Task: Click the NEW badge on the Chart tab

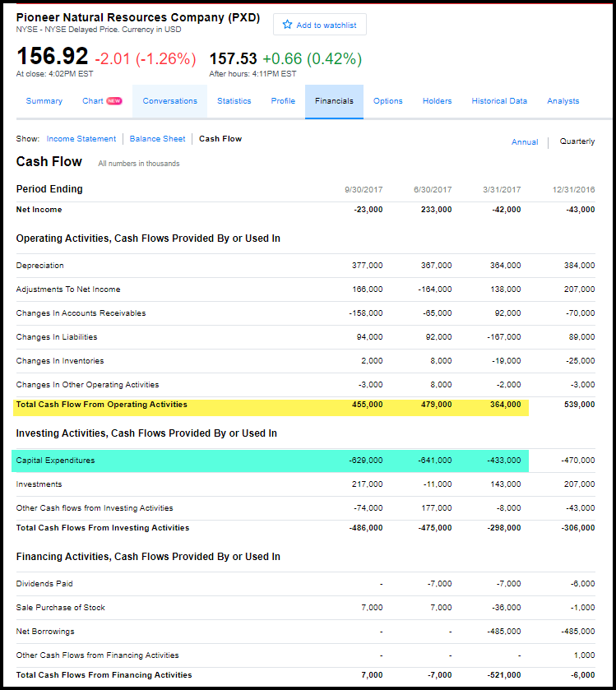Action: point(114,101)
